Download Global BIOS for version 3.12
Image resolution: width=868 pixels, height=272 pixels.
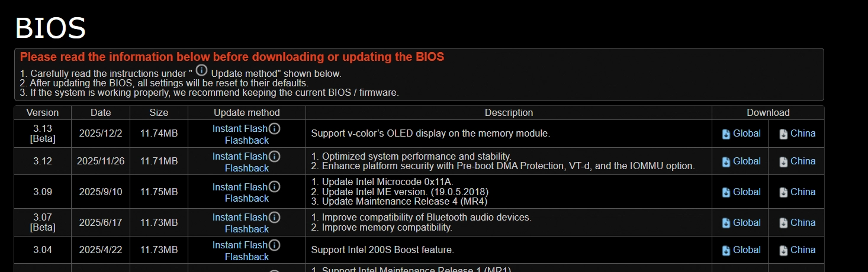click(747, 161)
